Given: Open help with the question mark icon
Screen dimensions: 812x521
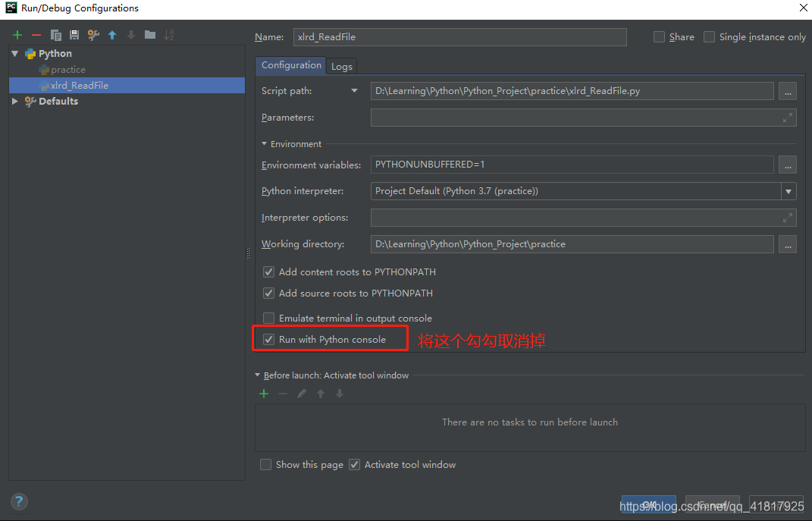Looking at the screenshot, I should pos(18,501).
